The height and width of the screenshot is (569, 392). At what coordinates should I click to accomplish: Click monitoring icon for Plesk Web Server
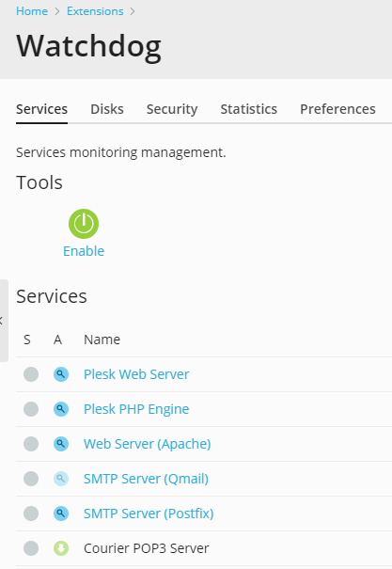(61, 374)
